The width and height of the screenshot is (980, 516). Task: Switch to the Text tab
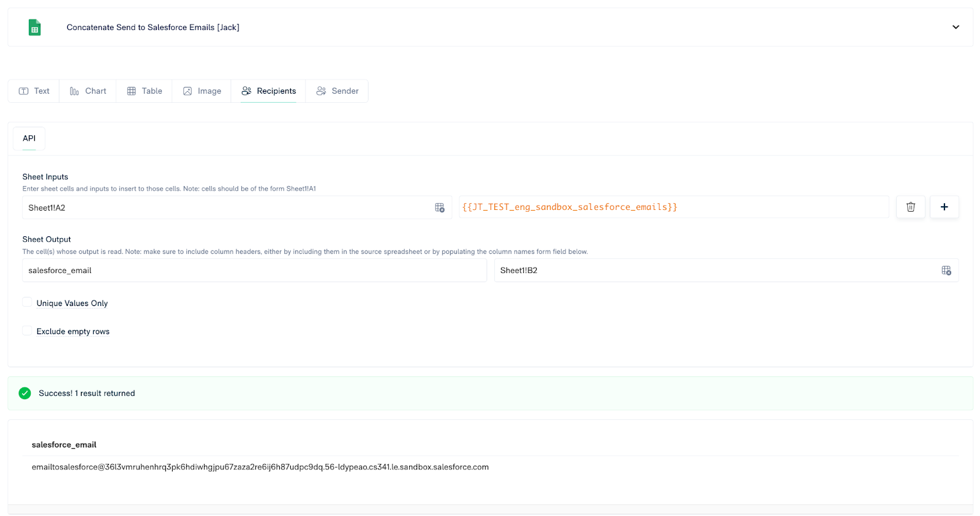34,91
